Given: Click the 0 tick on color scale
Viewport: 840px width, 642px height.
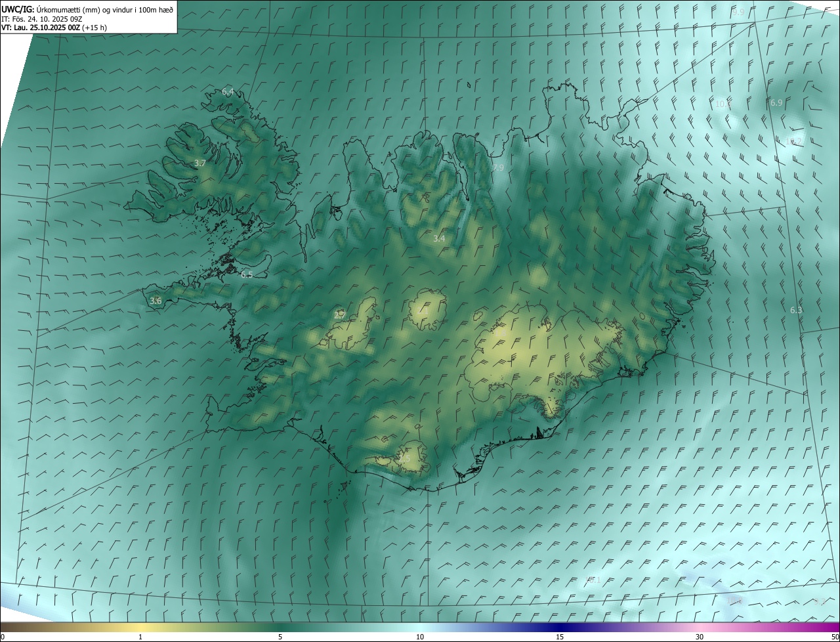Looking at the screenshot, I should pyautogui.click(x=3, y=637).
